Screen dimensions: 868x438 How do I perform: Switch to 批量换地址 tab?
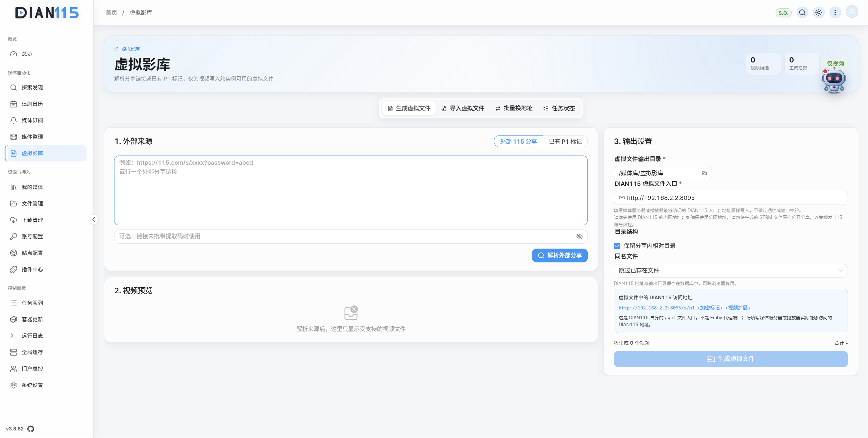click(514, 108)
